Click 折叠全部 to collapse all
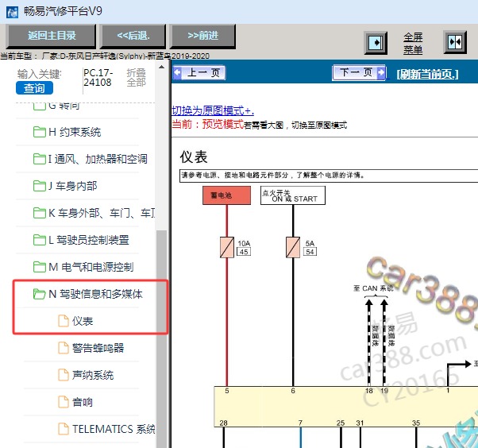 click(x=136, y=78)
